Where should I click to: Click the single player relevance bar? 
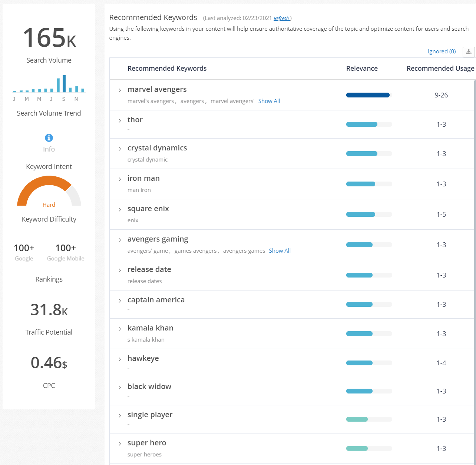click(369, 419)
